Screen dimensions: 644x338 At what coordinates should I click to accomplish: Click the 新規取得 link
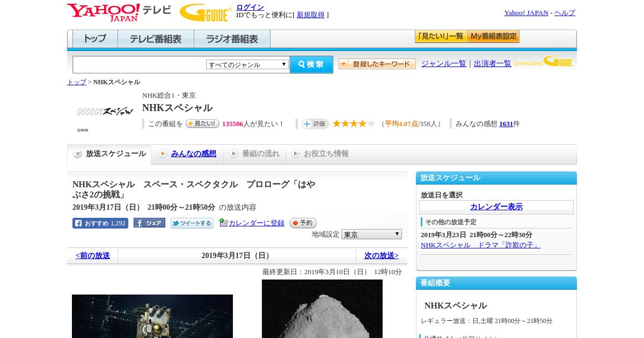[x=311, y=15]
